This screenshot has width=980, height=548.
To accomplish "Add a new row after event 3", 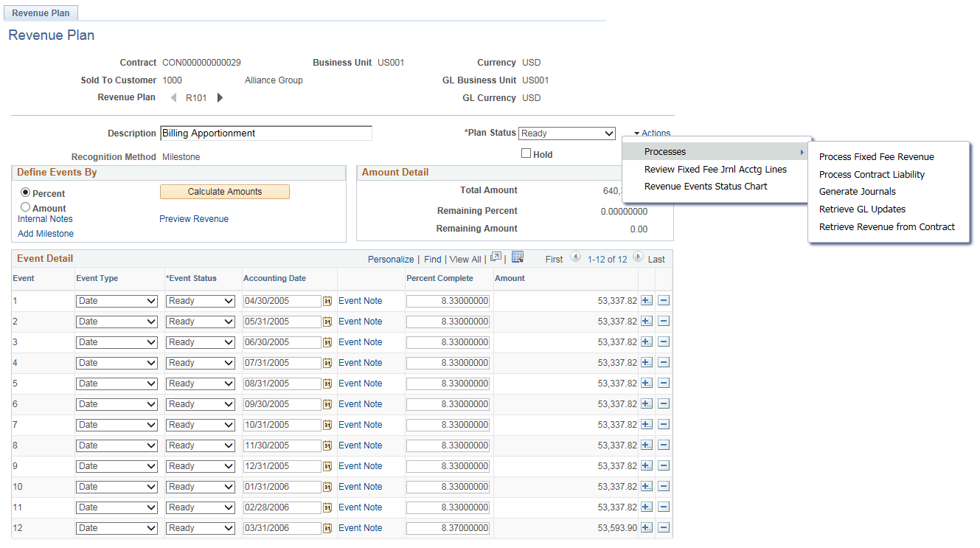I will coord(647,341).
